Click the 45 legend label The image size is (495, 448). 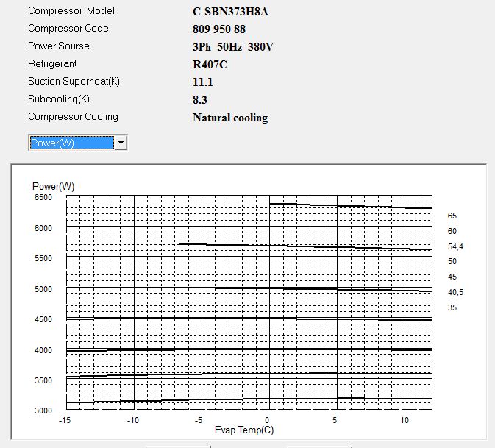pos(452,277)
